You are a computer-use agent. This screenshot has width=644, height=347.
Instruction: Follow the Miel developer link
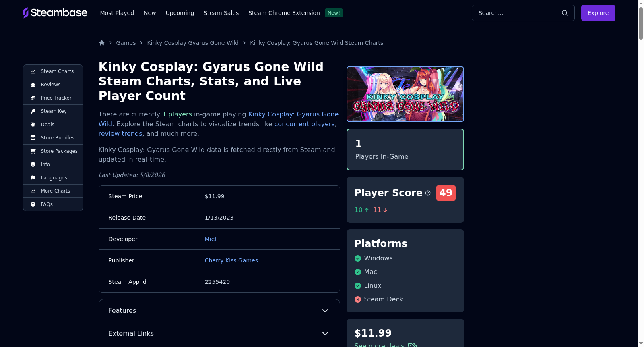pos(211,239)
